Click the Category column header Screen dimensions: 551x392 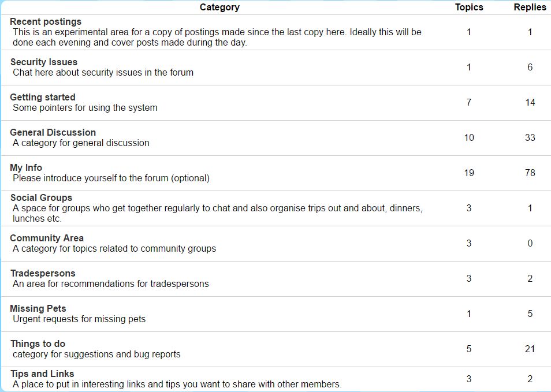pos(219,8)
